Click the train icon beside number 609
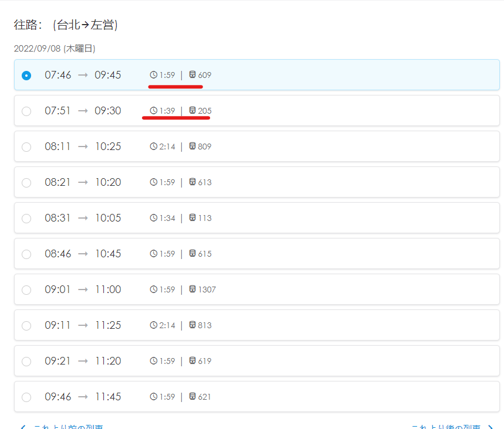The height and width of the screenshot is (429, 504). click(x=192, y=75)
